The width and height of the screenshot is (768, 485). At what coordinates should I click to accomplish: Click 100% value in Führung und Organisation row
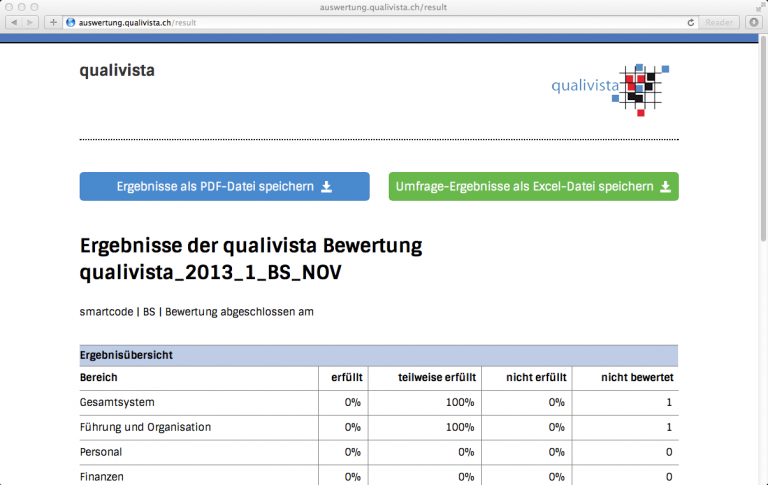pyautogui.click(x=460, y=427)
